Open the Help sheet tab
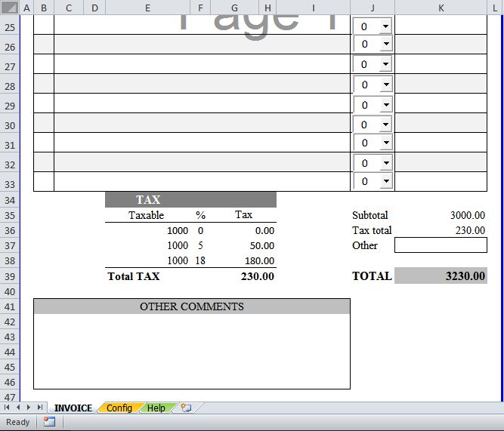The height and width of the screenshot is (431, 504). [156, 408]
